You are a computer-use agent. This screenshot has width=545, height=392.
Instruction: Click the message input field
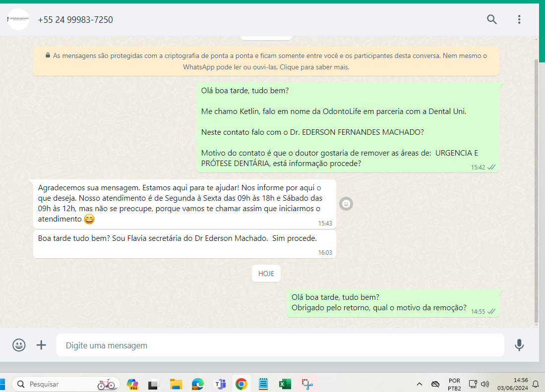tap(280, 345)
